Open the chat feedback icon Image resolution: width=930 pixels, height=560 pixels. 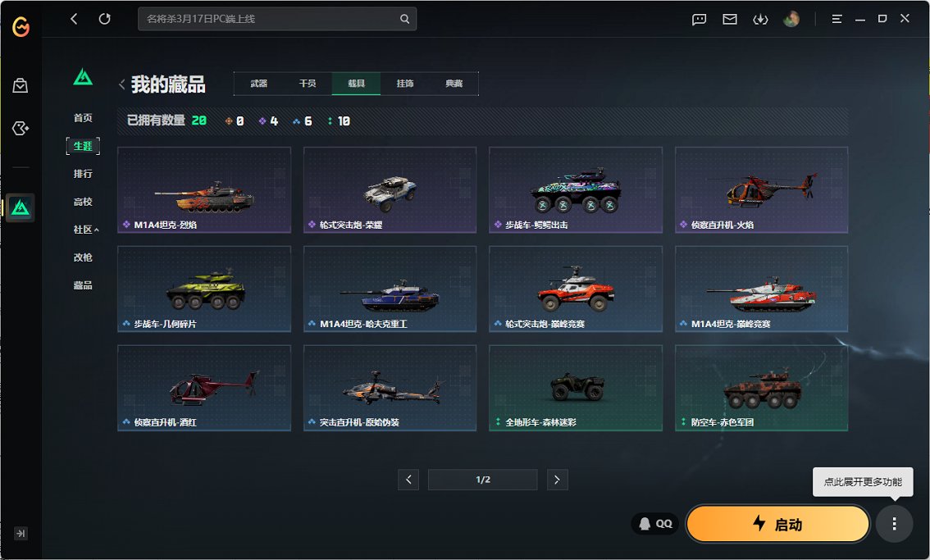pos(699,19)
